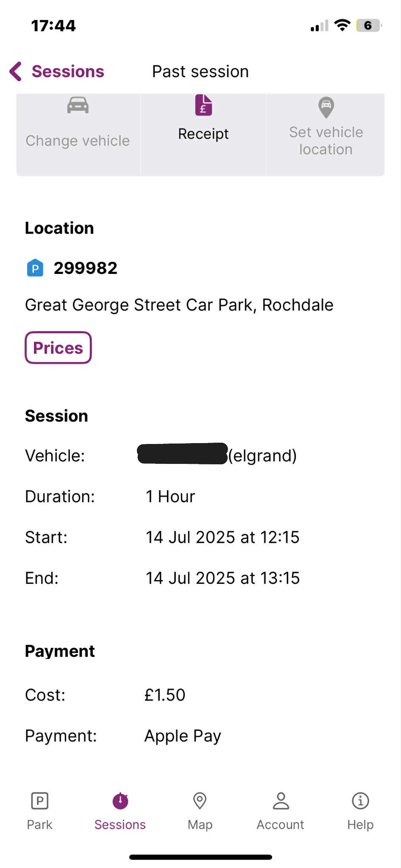Viewport: 401px width, 868px height.
Task: Open the Map pin icon
Action: (200, 801)
